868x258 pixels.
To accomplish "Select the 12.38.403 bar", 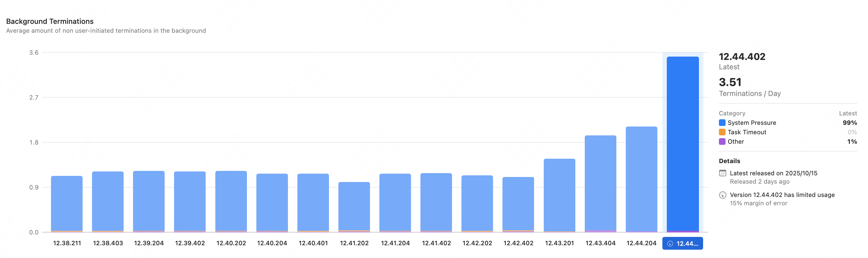I will [x=108, y=202].
